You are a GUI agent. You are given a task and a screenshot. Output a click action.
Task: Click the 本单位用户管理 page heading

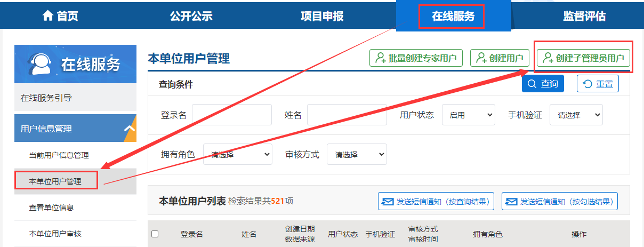coord(189,58)
